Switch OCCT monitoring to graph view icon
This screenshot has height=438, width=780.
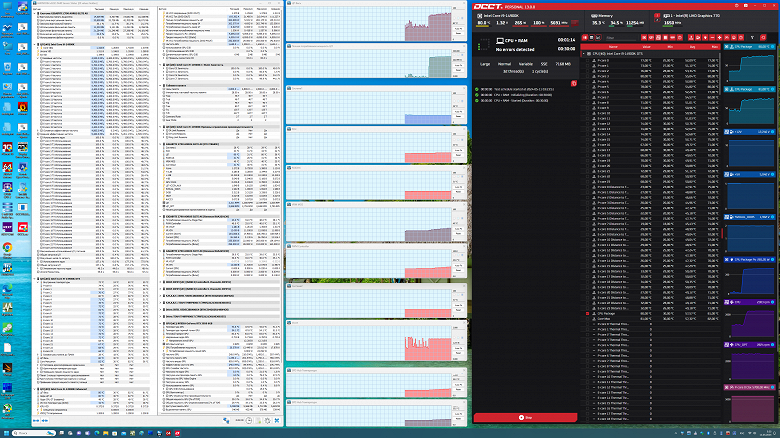coord(598,38)
